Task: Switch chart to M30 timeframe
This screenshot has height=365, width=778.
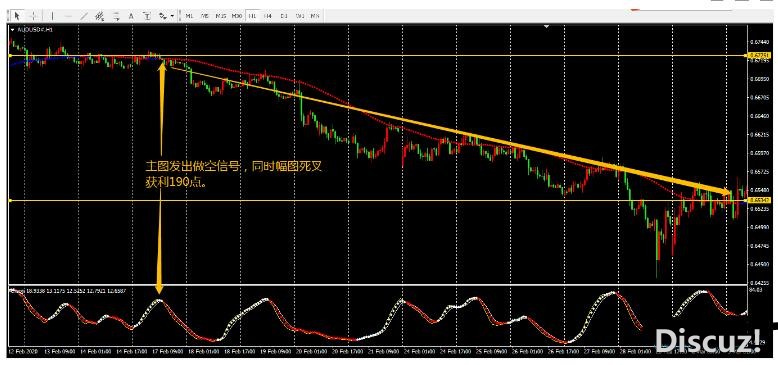Action: pos(237,15)
